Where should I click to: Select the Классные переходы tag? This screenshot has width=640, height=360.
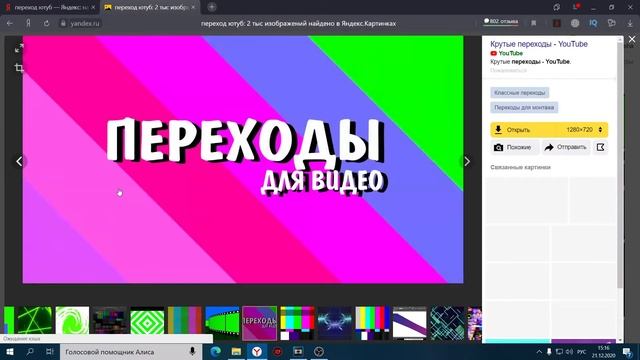(x=519, y=93)
